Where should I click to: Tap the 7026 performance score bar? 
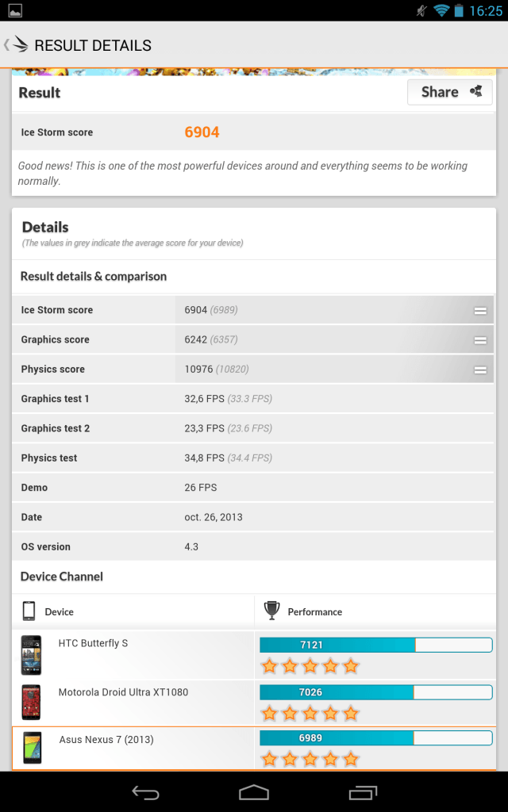pos(375,692)
